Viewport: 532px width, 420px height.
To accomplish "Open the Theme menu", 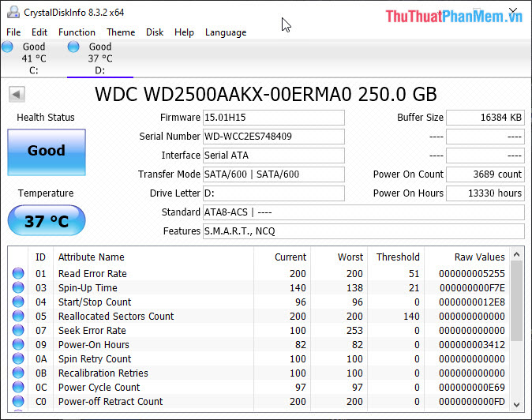I will pos(121,32).
